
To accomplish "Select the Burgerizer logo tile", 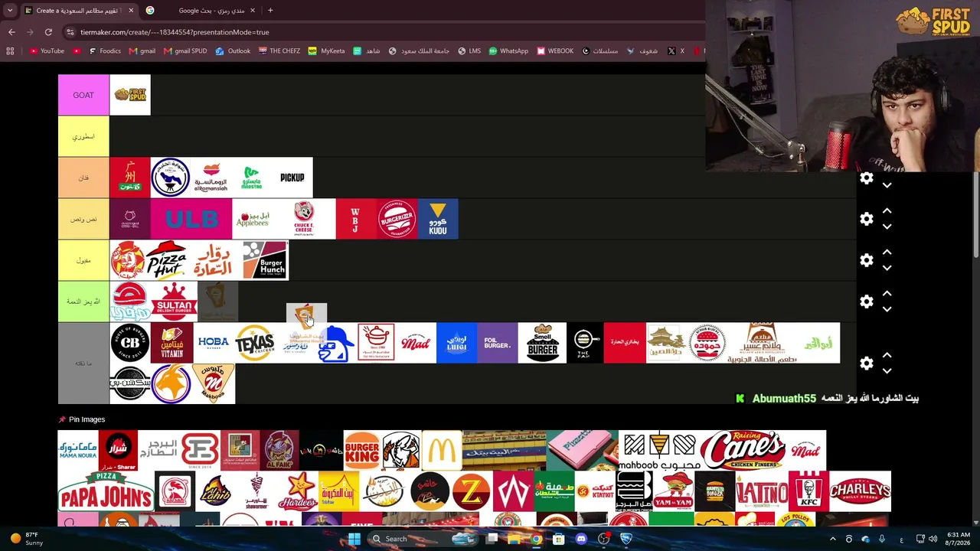I will pos(397,219).
